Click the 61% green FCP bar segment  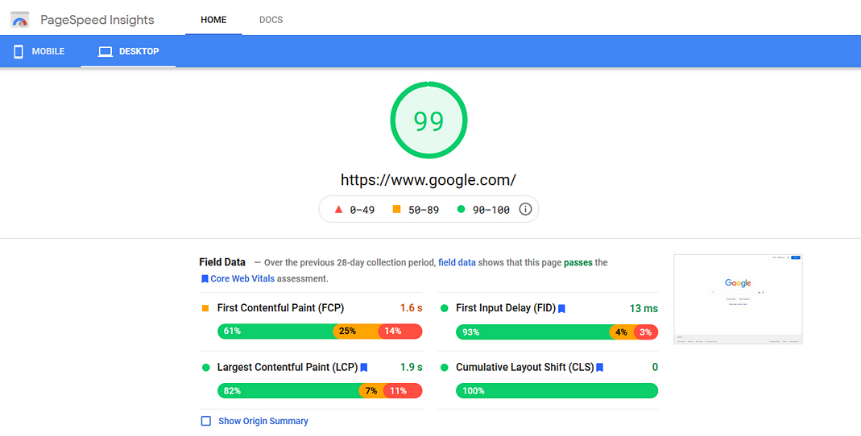276,331
